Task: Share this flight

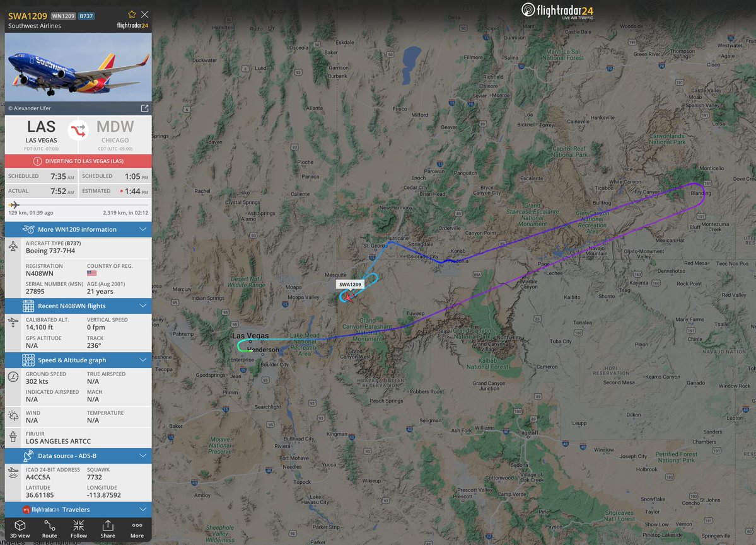Action: (x=108, y=529)
